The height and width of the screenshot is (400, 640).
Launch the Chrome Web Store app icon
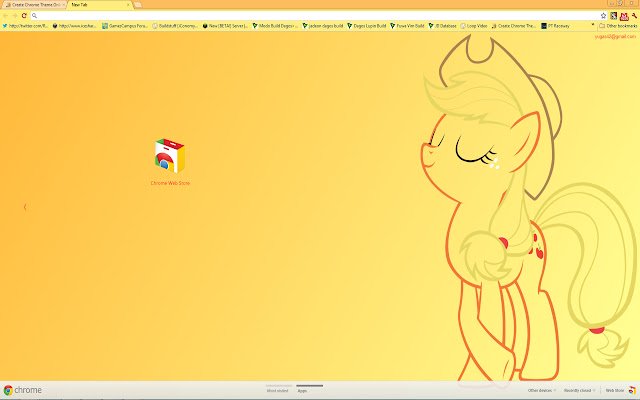click(170, 156)
